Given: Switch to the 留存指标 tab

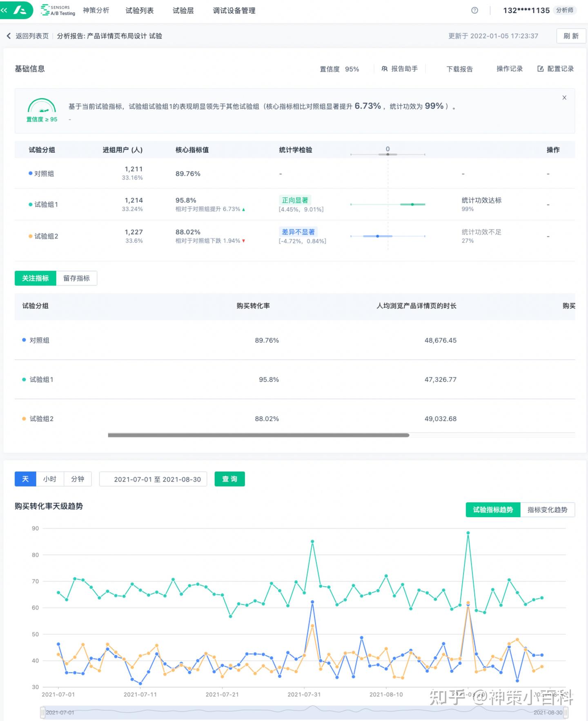Looking at the screenshot, I should [x=77, y=278].
